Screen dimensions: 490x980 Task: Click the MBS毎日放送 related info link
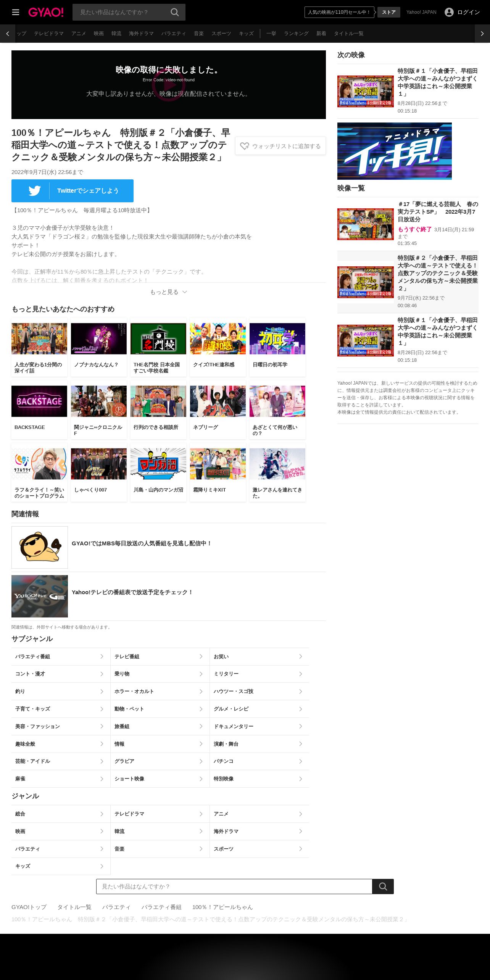tap(142, 543)
